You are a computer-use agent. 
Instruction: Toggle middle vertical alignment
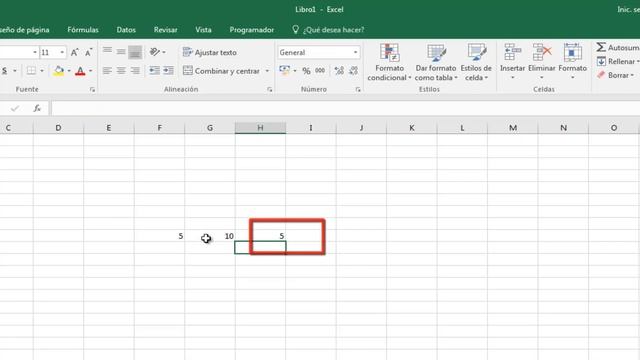pyautogui.click(x=121, y=52)
